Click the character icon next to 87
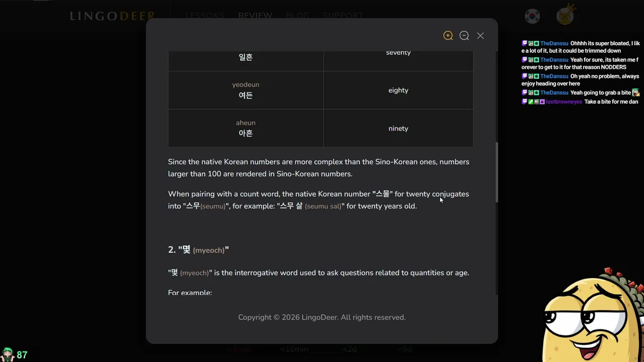Viewport: 644px width, 362px height. click(8, 354)
